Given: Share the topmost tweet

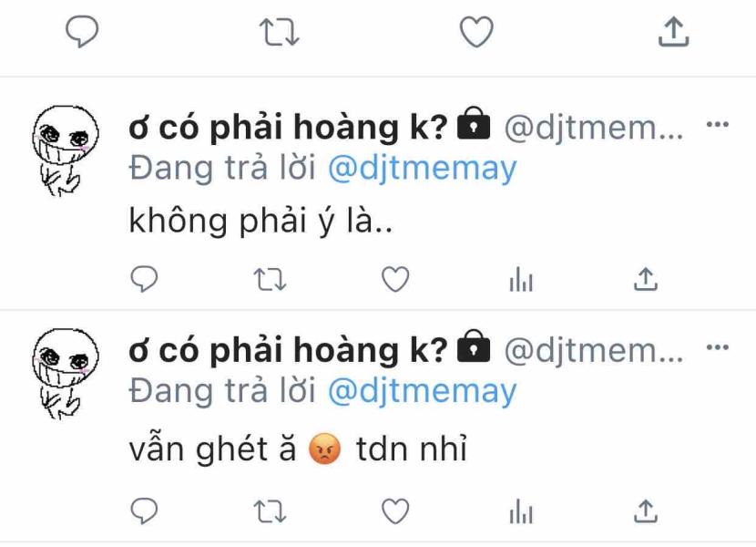Looking at the screenshot, I should 673,31.
